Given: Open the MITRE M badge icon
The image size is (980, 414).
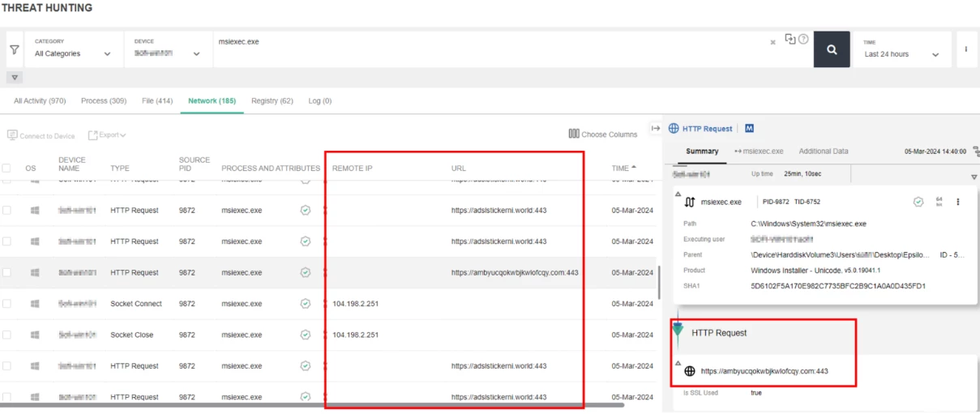Looking at the screenshot, I should 750,129.
